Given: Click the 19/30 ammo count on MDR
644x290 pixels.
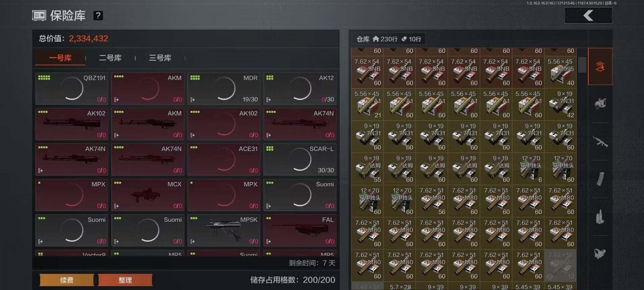Looking at the screenshot, I should (x=250, y=99).
